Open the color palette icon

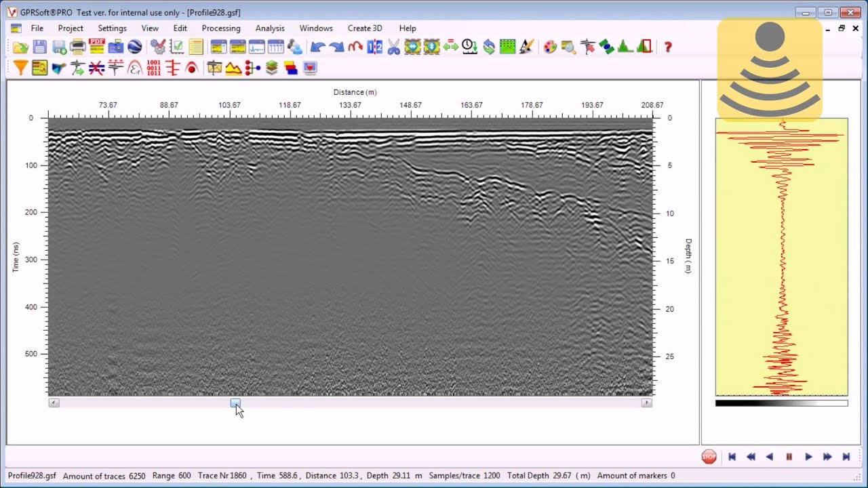pos(550,47)
